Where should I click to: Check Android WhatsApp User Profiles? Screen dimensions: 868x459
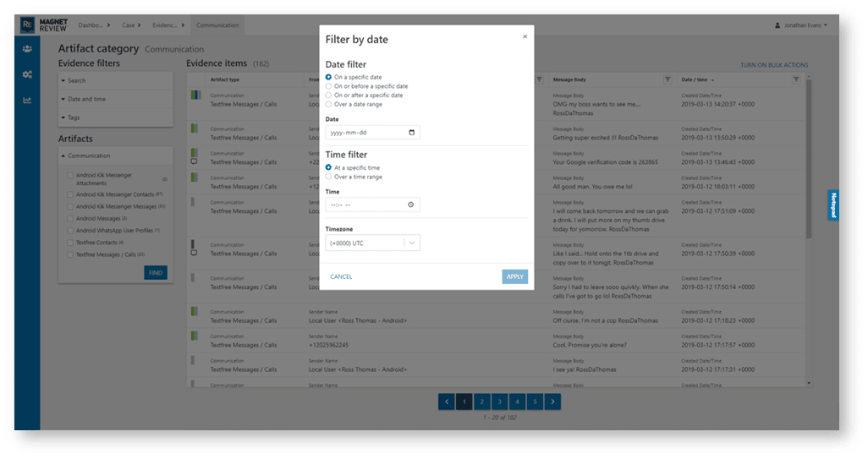pyautogui.click(x=70, y=231)
